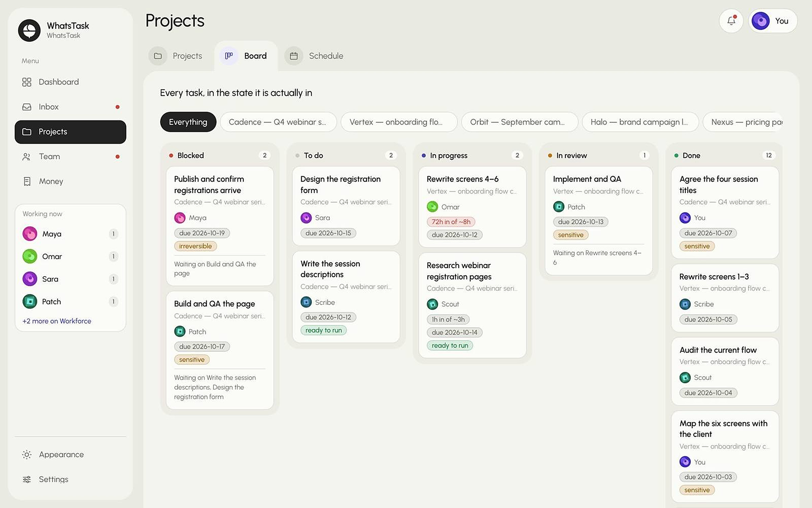Click Scribe avatar on Write session descriptions card
Image resolution: width=812 pixels, height=508 pixels.
point(306,302)
